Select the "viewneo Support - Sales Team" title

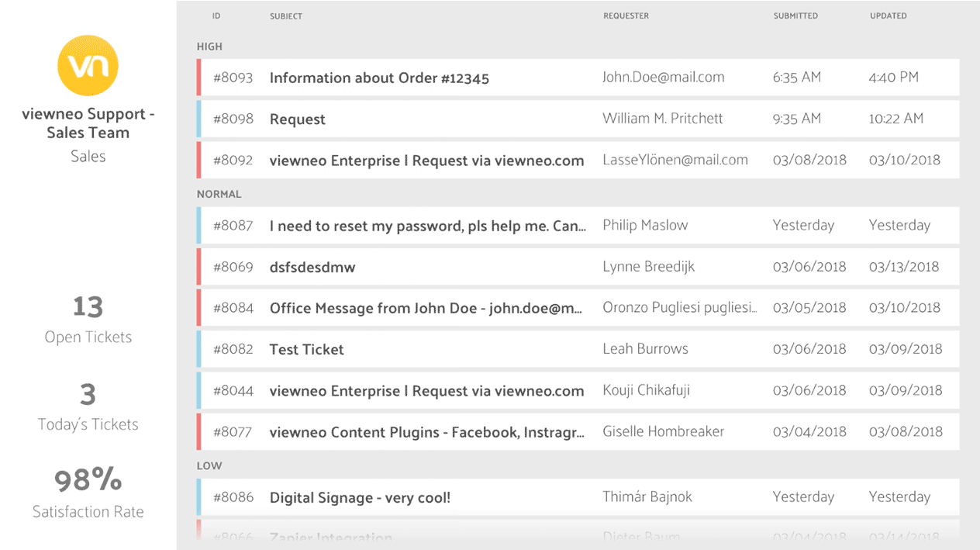point(88,123)
